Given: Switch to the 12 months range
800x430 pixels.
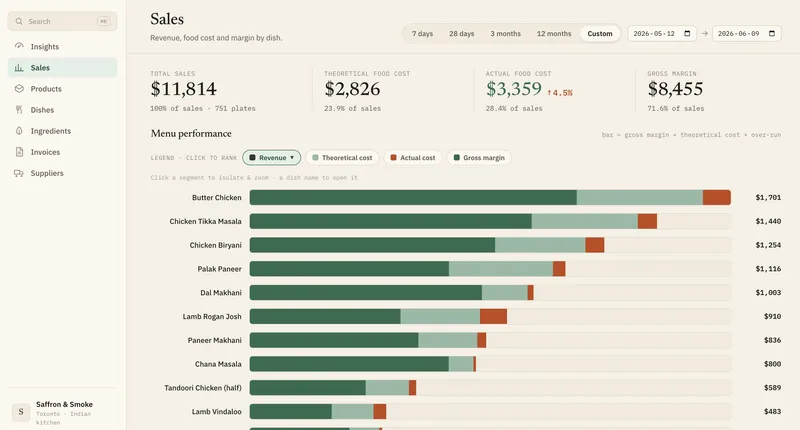Looking at the screenshot, I should 554,34.
